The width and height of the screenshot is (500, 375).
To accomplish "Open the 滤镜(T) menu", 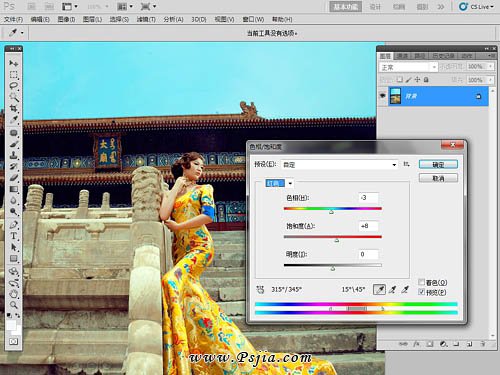I will (146, 19).
